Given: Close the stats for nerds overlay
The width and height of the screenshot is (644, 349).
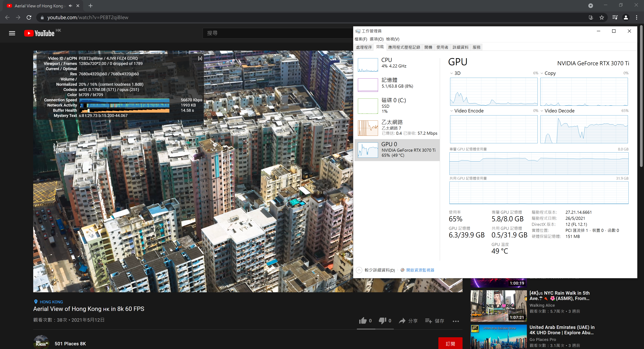Looking at the screenshot, I should click(x=200, y=58).
